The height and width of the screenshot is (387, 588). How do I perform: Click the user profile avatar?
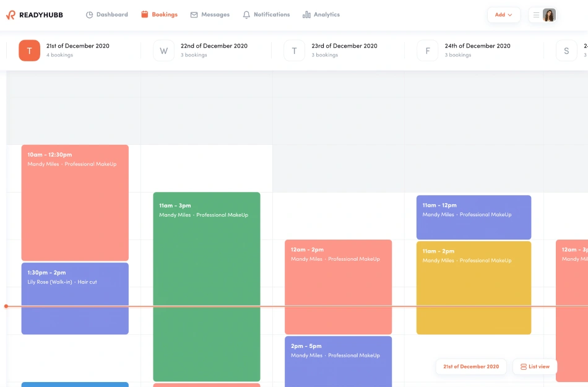coord(549,15)
